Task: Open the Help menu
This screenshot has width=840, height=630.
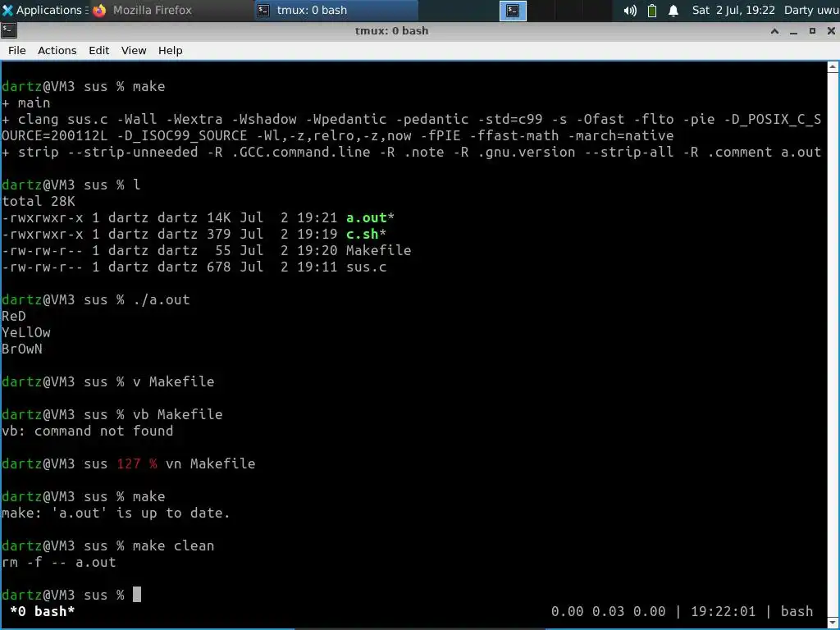Action: (x=171, y=50)
